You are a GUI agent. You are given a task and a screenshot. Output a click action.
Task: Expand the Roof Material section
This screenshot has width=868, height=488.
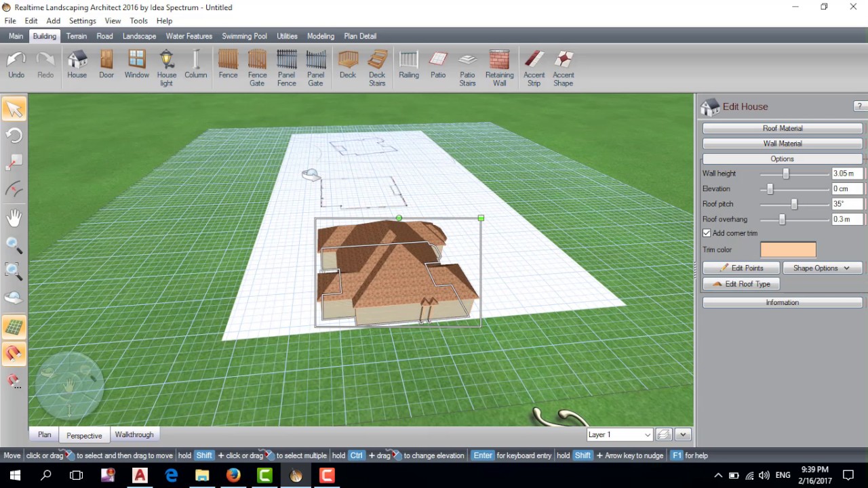pyautogui.click(x=783, y=128)
